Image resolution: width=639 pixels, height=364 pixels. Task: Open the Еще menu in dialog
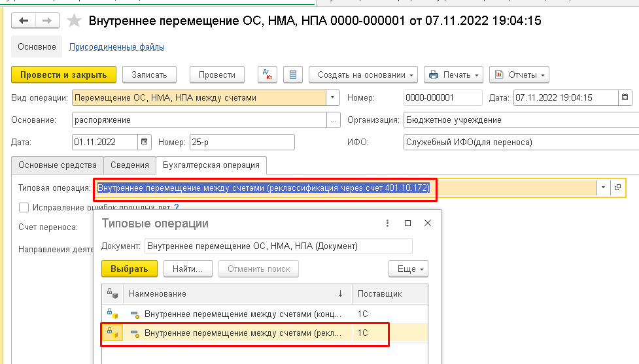[408, 269]
